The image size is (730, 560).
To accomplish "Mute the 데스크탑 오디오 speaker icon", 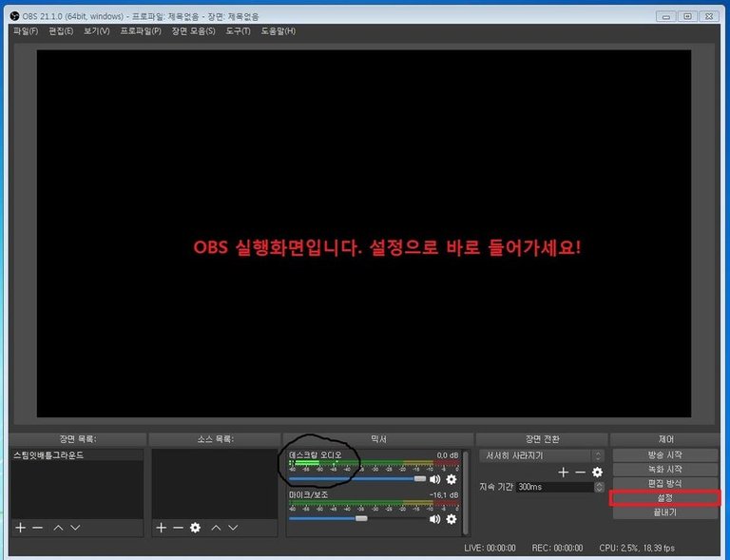I will (434, 479).
